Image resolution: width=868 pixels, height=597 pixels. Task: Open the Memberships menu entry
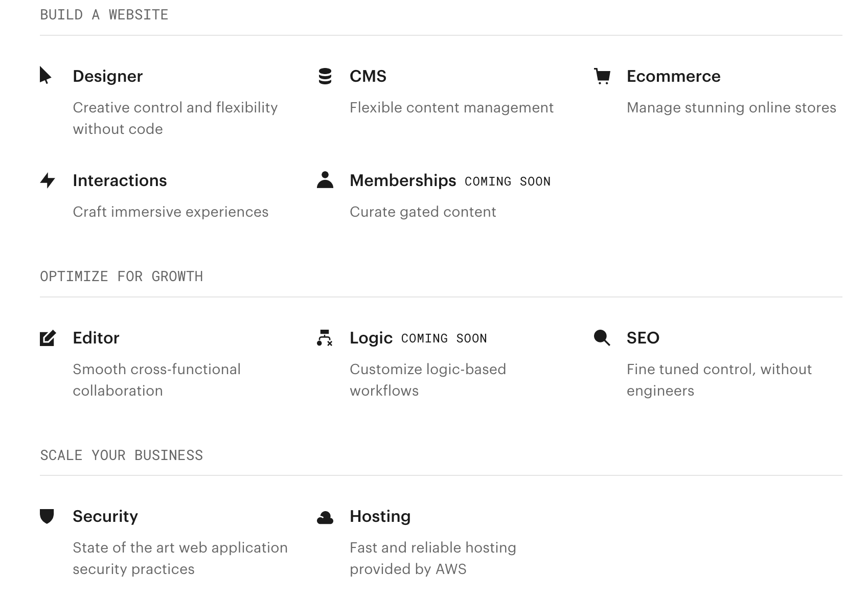pos(403,180)
